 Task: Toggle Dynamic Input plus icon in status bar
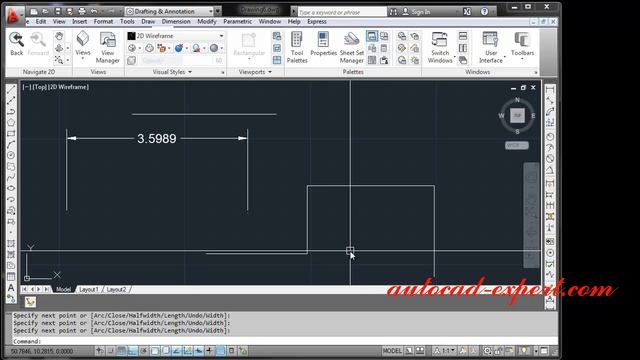tap(209, 351)
